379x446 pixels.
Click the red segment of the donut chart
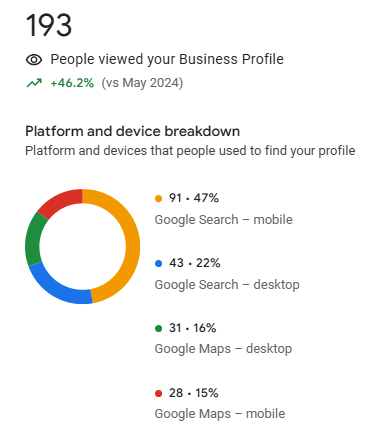click(x=62, y=200)
